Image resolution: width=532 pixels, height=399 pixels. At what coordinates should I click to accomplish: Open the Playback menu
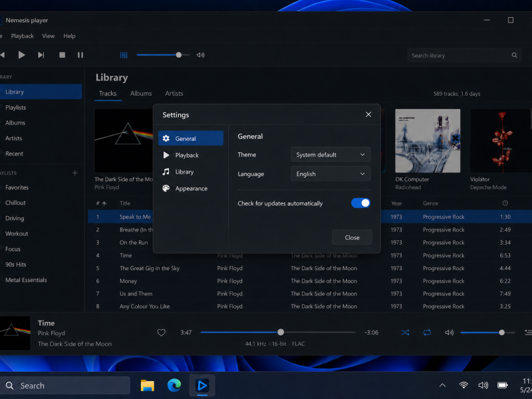click(23, 36)
